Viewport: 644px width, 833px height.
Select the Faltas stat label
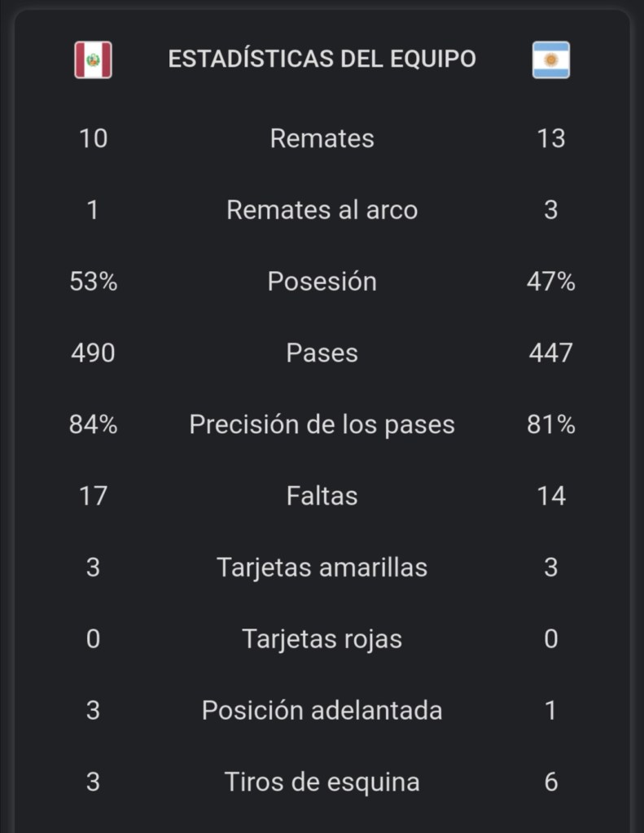point(322,496)
